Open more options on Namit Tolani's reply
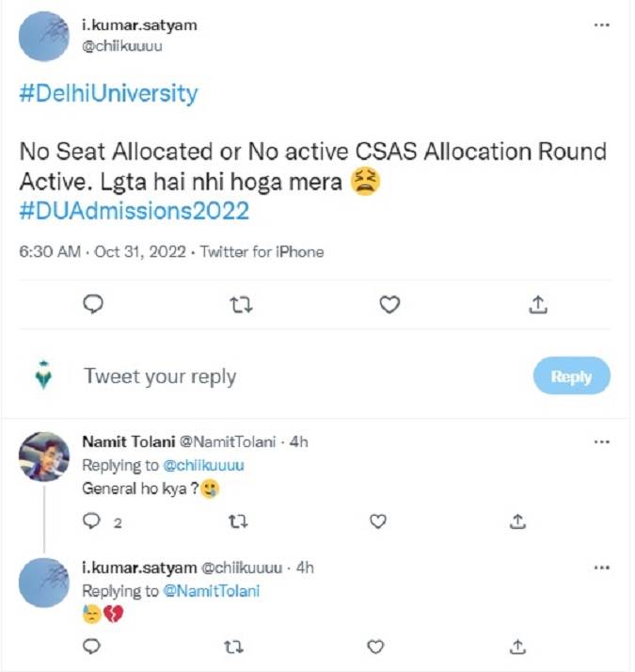635x672 pixels. pyautogui.click(x=602, y=441)
